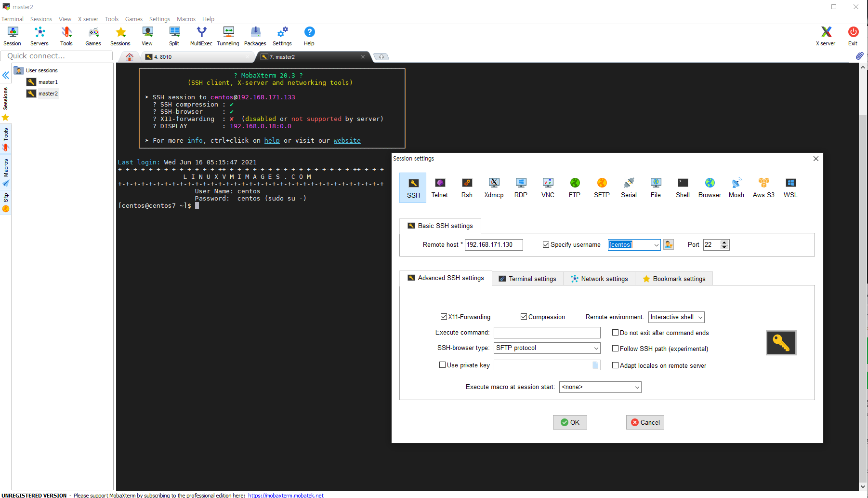
Task: Open the vertical Sftp side tab
Action: pyautogui.click(x=6, y=202)
